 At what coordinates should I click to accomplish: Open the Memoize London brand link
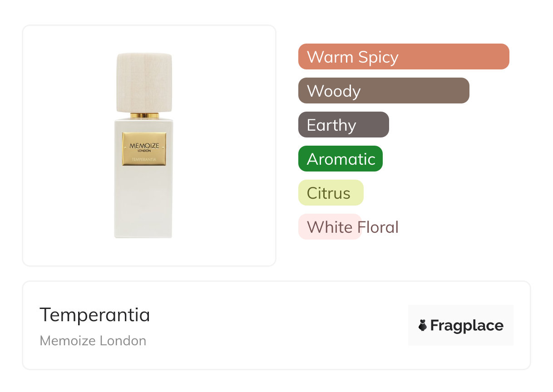tap(93, 341)
